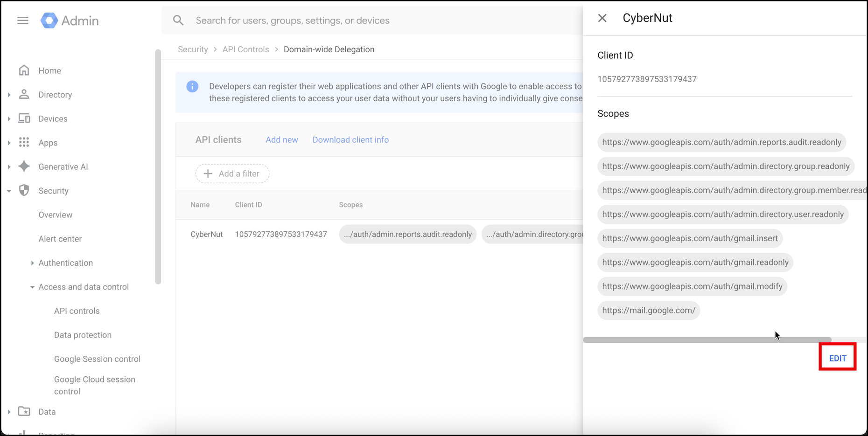Open Alert center in sidebar
The height and width of the screenshot is (436, 868).
point(60,239)
